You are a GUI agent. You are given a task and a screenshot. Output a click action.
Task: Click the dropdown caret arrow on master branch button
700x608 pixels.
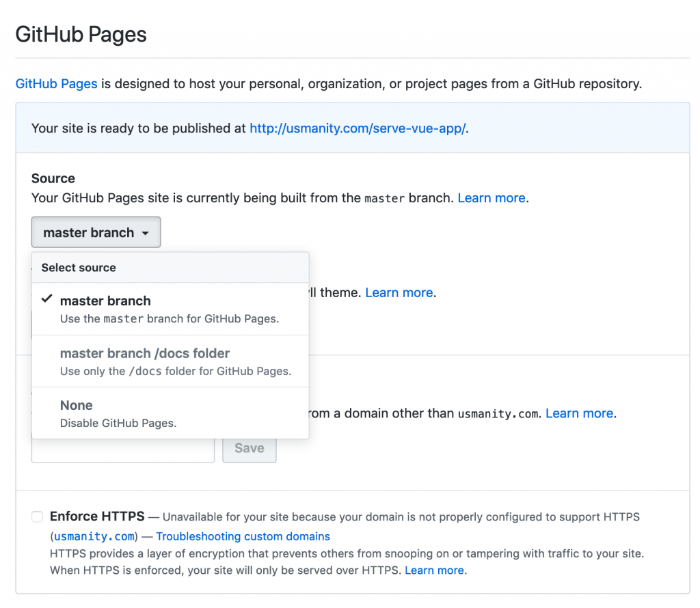pos(145,234)
